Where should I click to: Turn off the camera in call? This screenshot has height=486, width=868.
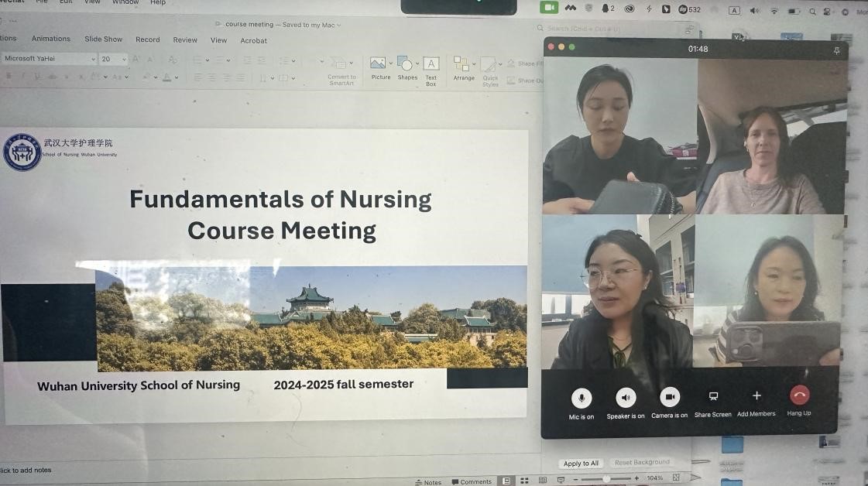[x=670, y=397]
